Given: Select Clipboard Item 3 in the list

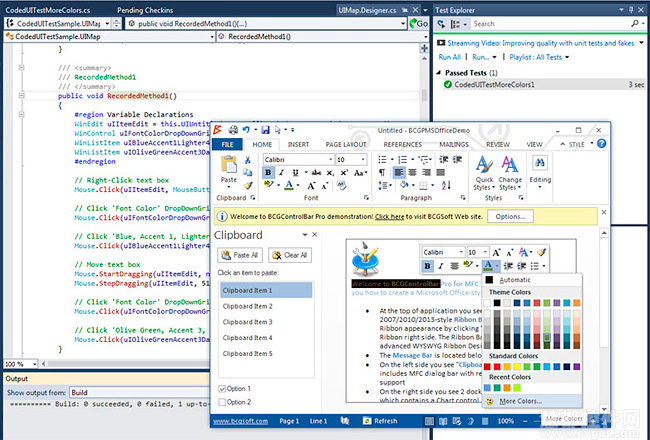Looking at the screenshot, I should pyautogui.click(x=266, y=322).
